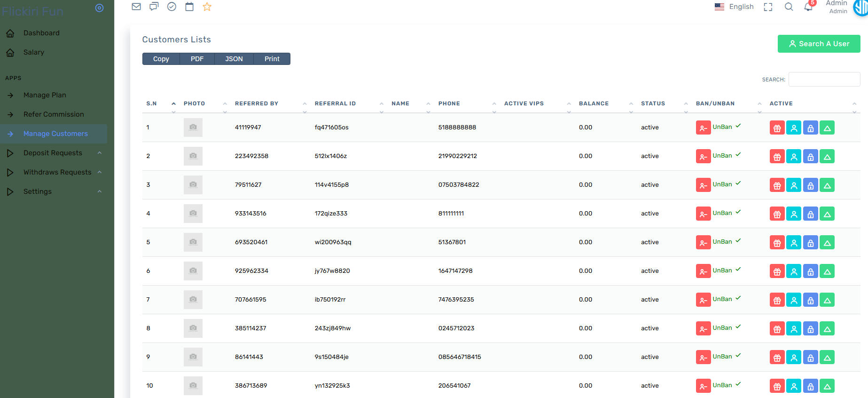Click the blue lock icon for customer 3
This screenshot has width=868, height=398.
tap(810, 185)
